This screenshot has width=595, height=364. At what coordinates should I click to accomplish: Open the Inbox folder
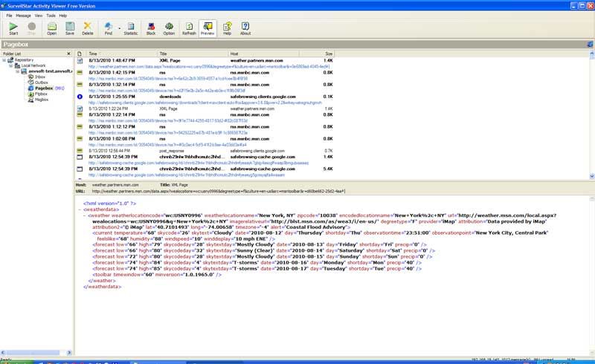tap(40, 77)
